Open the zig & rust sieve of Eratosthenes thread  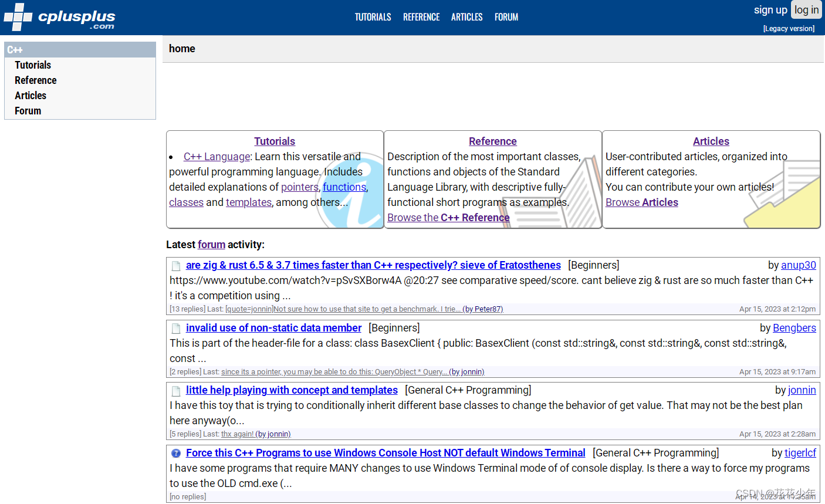coord(373,265)
